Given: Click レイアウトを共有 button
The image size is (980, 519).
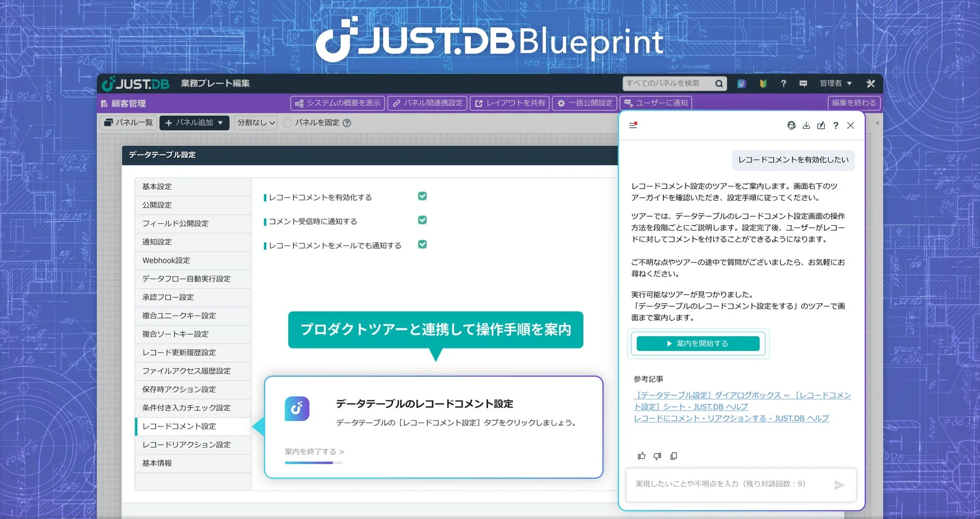Looking at the screenshot, I should (510, 103).
